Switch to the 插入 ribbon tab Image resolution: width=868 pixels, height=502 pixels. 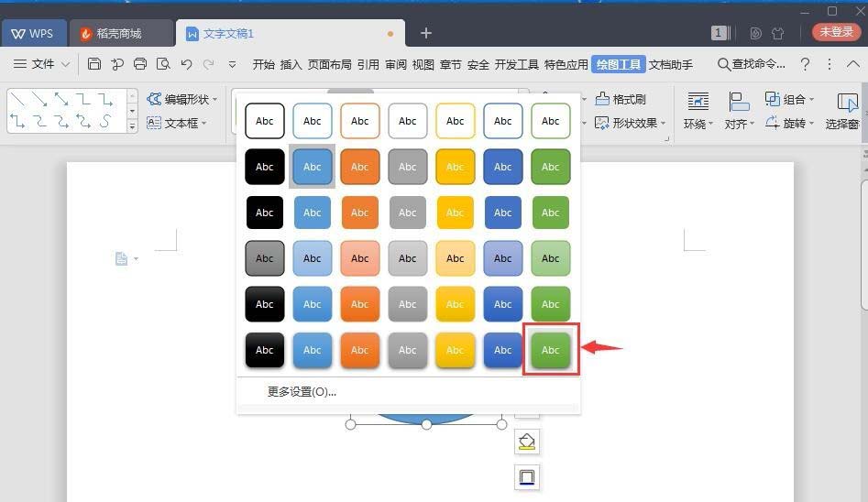(291, 65)
